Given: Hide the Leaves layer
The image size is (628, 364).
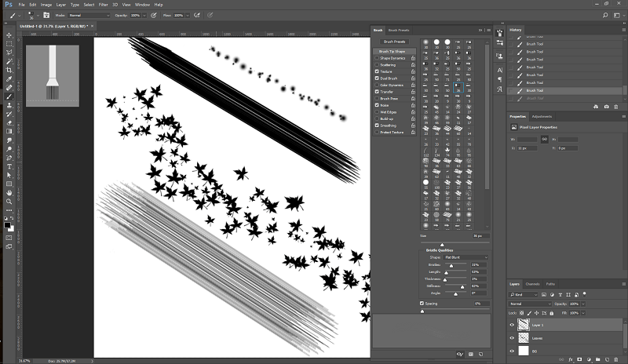Looking at the screenshot, I should coord(512,338).
